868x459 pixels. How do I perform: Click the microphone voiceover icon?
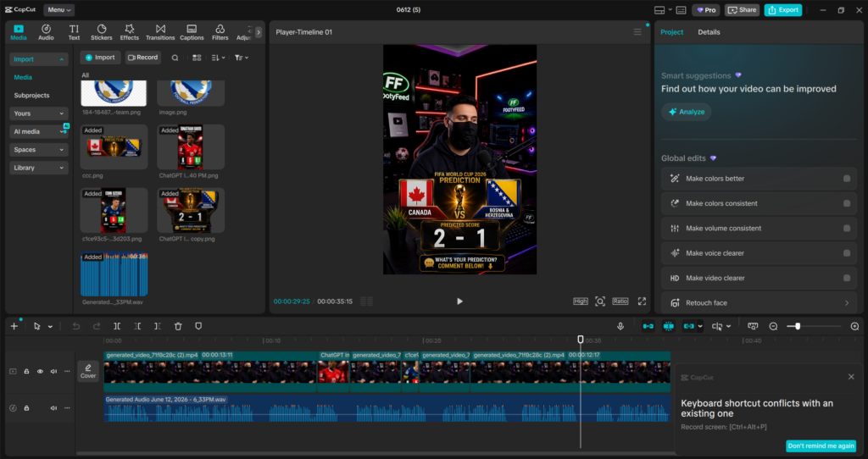[620, 326]
